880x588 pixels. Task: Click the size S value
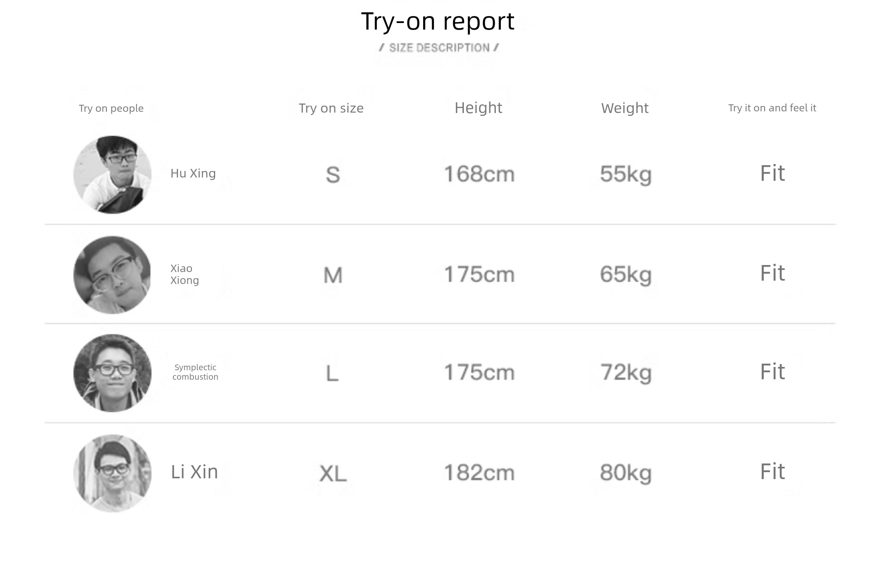[333, 175]
